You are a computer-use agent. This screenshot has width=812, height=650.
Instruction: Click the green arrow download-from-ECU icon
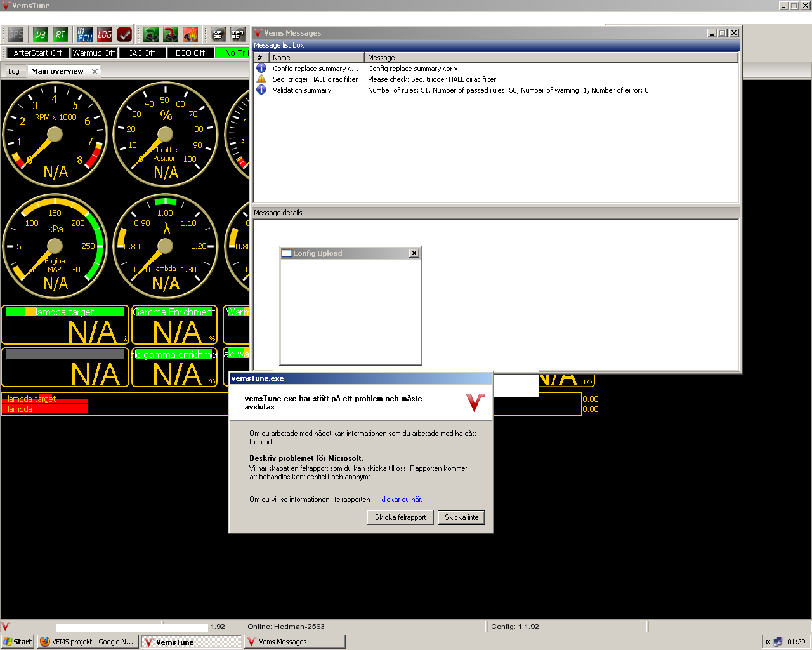pos(151,34)
